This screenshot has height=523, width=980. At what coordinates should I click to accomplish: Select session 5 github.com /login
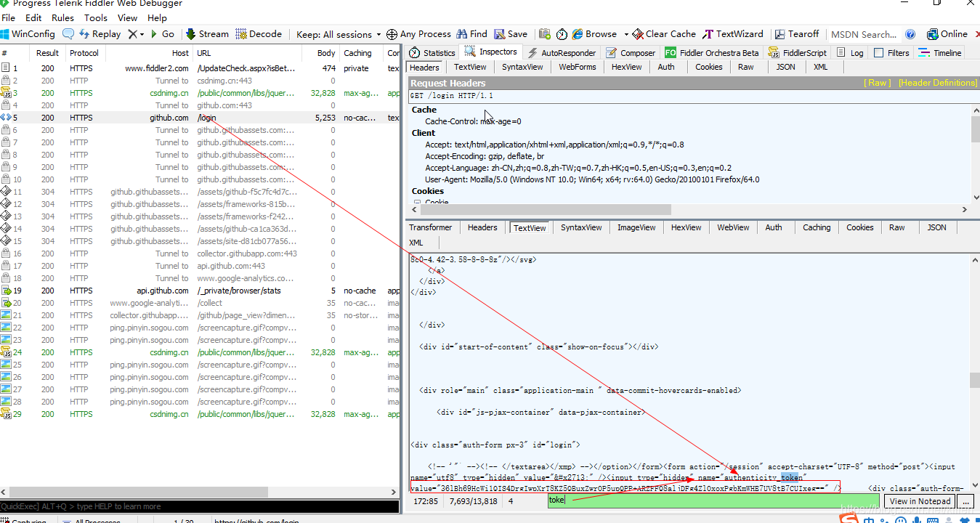pyautogui.click(x=200, y=118)
